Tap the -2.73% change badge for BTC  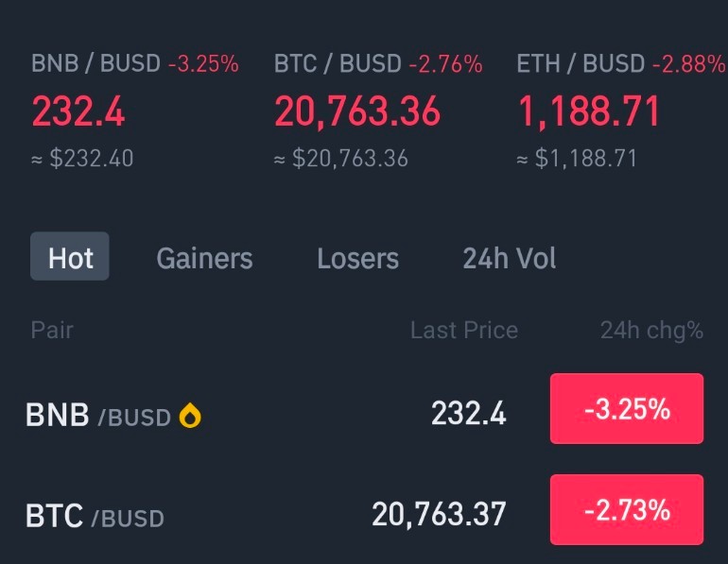(x=627, y=510)
